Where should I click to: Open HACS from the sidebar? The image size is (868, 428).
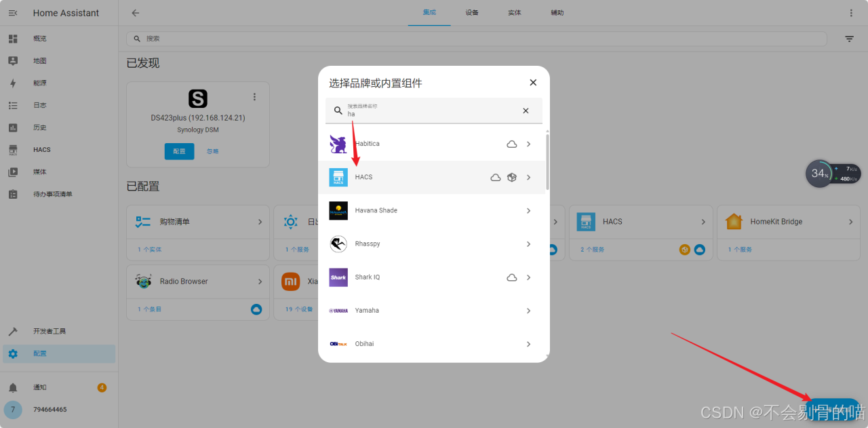(41, 149)
